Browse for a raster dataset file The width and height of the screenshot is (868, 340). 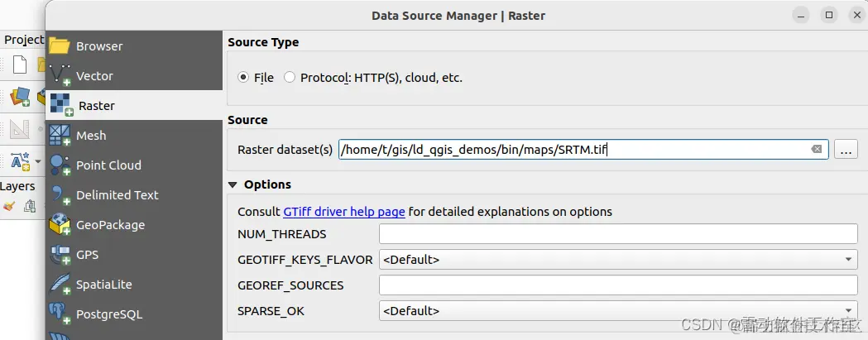pyautogui.click(x=845, y=150)
